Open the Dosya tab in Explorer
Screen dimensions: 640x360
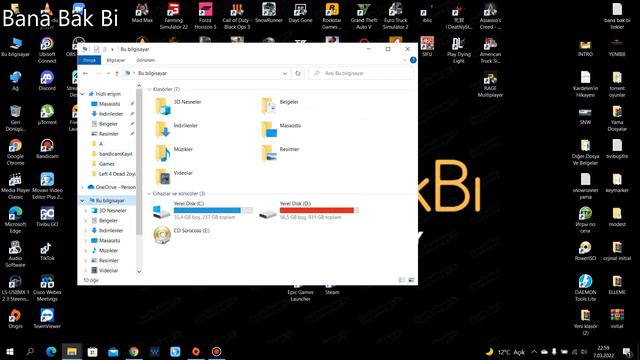[89, 60]
